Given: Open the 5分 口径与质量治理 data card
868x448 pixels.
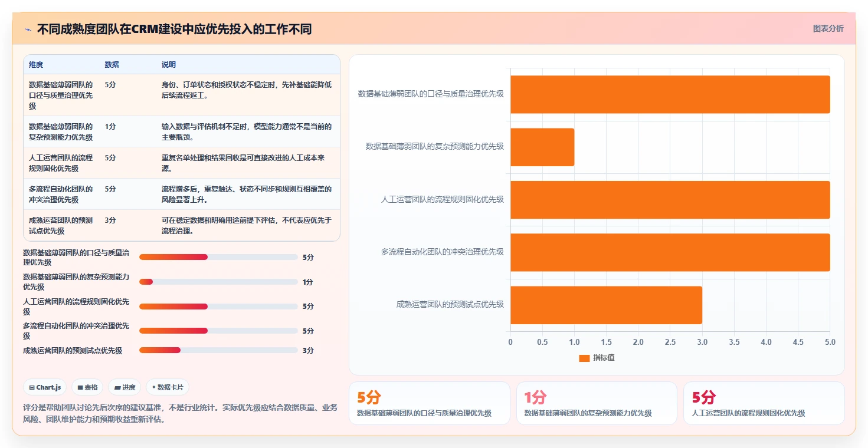Looking at the screenshot, I should pyautogui.click(x=429, y=403).
